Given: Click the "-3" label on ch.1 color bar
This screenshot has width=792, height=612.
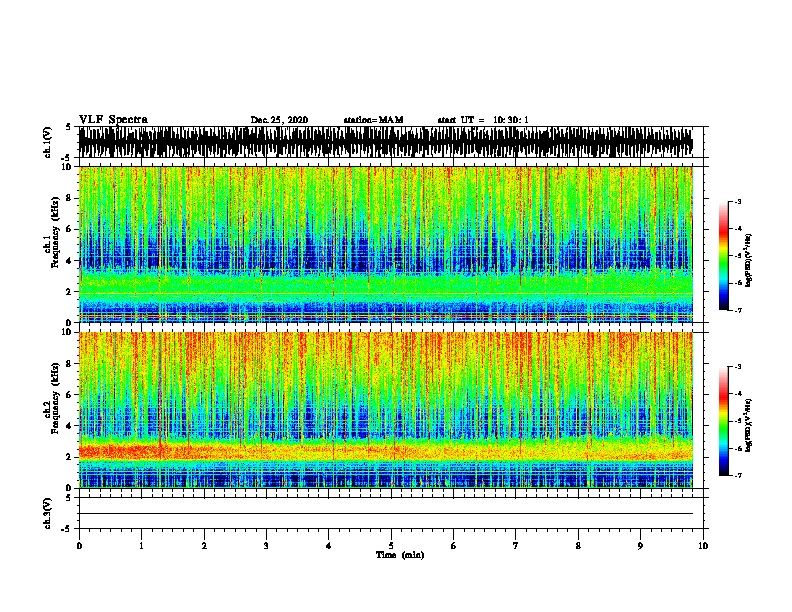Looking at the screenshot, I should pyautogui.click(x=737, y=202).
